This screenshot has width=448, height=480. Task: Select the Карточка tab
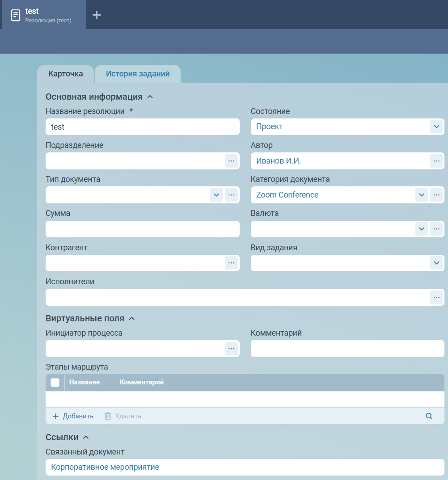(66, 74)
